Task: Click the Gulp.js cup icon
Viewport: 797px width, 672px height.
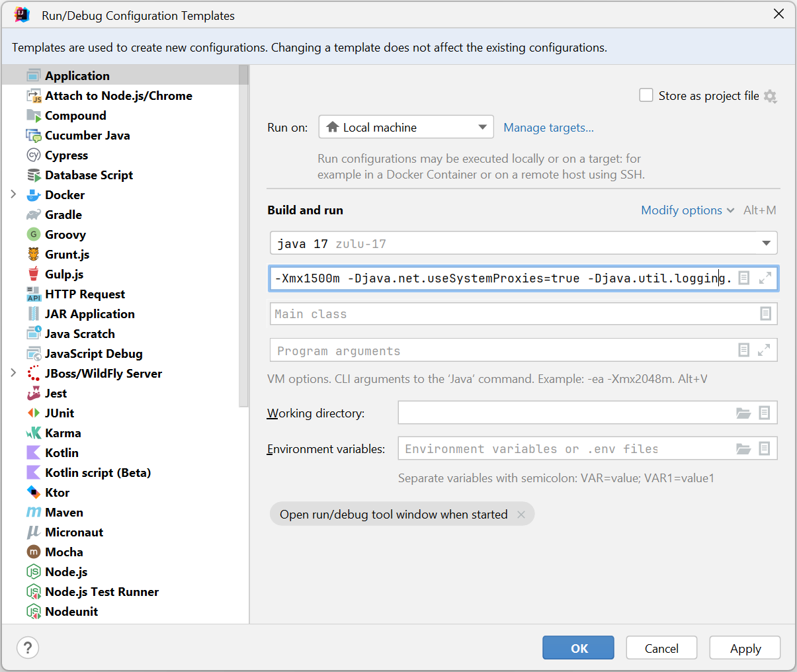Action: [34, 274]
